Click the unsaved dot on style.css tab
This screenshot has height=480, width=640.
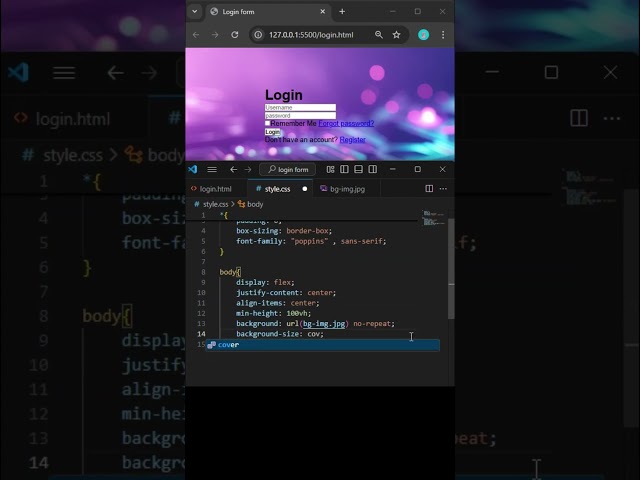tap(304, 189)
